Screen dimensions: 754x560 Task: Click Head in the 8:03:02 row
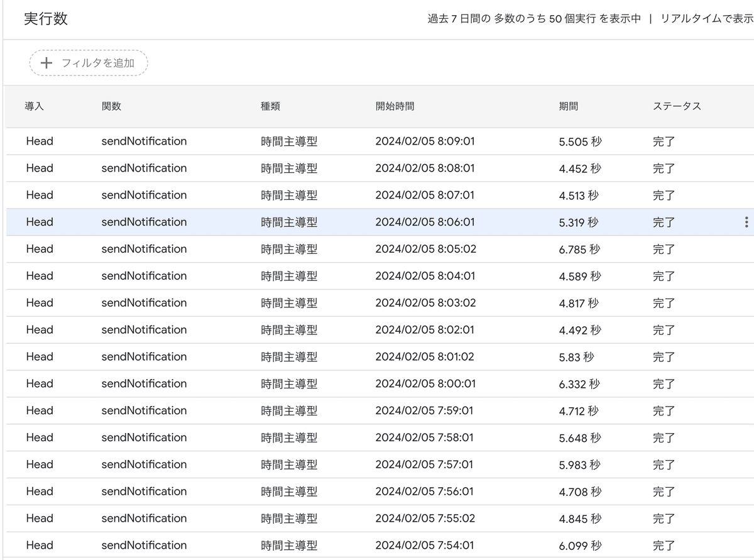40,303
